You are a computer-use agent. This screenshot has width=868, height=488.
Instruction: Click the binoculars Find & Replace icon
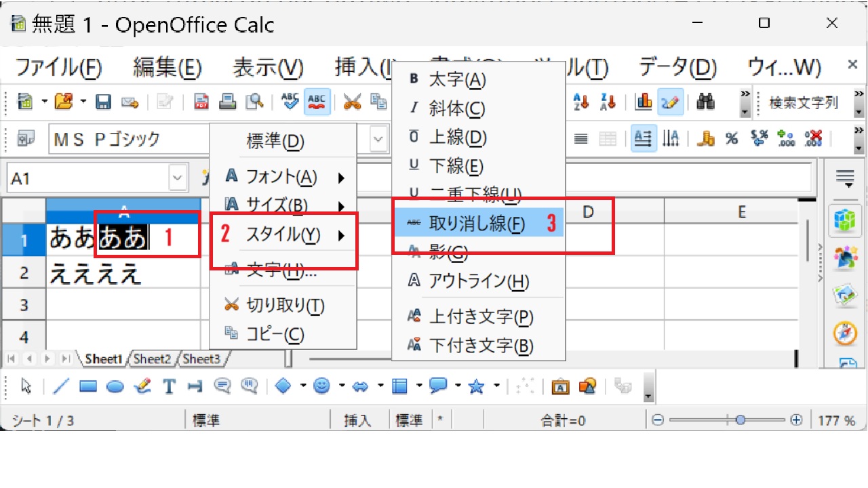[706, 102]
